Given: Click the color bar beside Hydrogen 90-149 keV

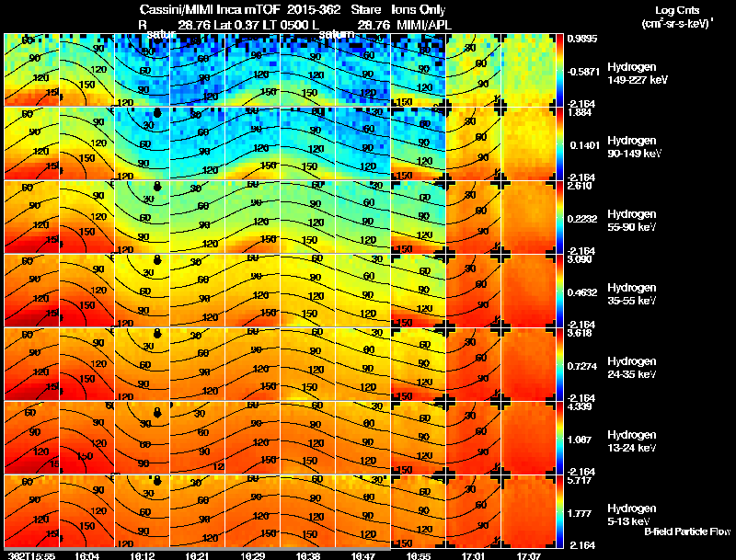Looking at the screenshot, I should (559, 143).
